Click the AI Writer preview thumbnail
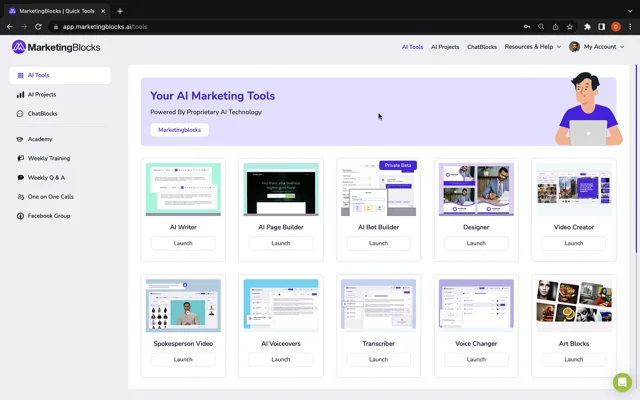The width and height of the screenshot is (640, 400). click(x=183, y=189)
